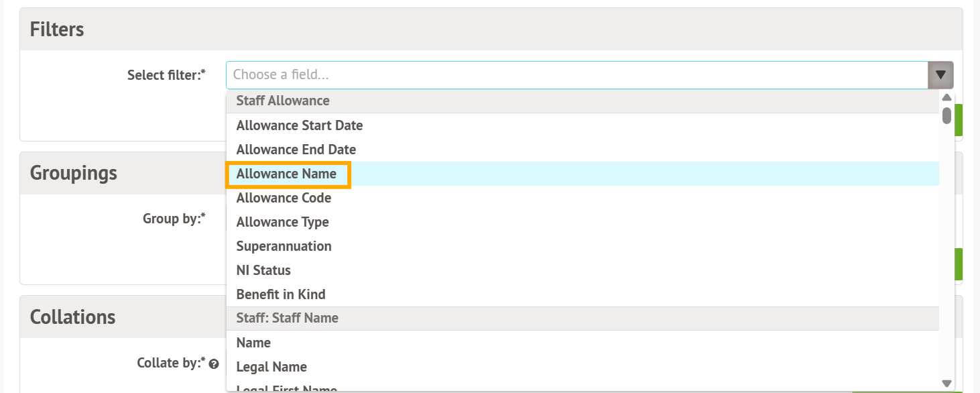Click the help icon beside Collate by
The image size is (980, 393).
(214, 364)
